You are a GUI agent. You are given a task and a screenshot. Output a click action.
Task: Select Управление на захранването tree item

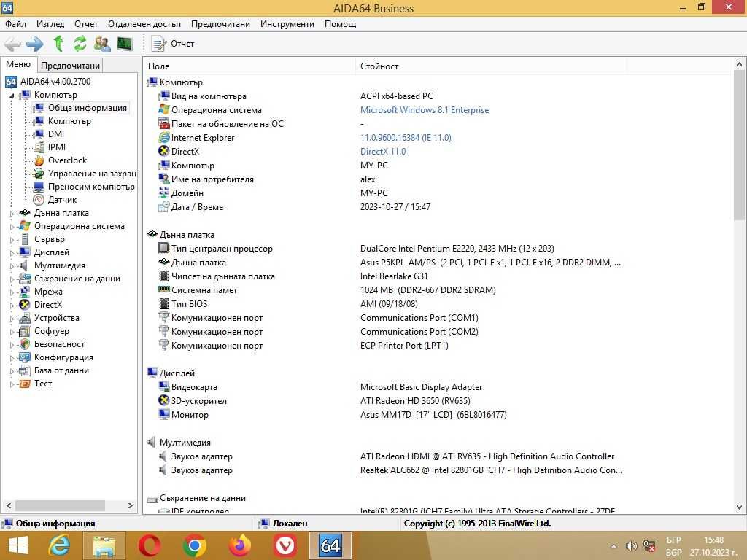tap(92, 174)
